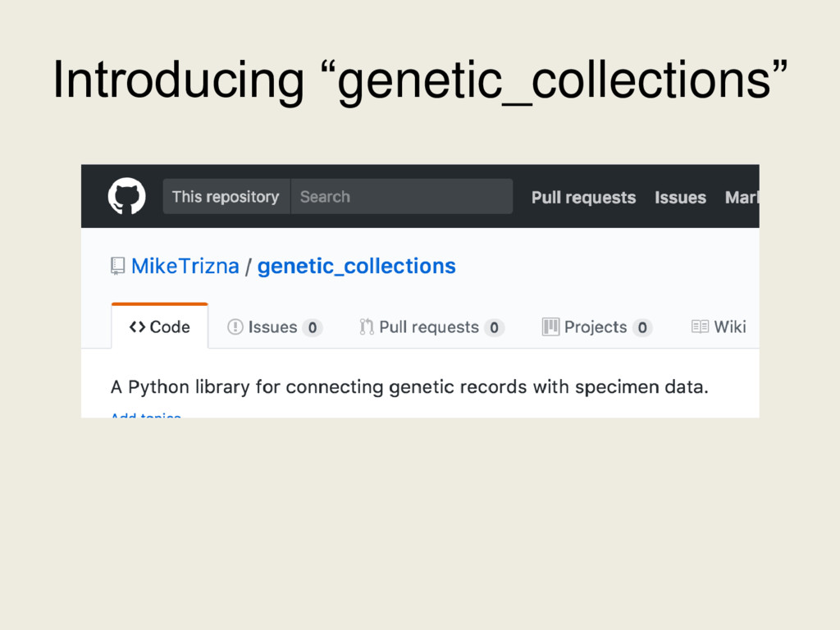
Task: Open Issues in top navigation bar
Action: pyautogui.click(x=680, y=198)
